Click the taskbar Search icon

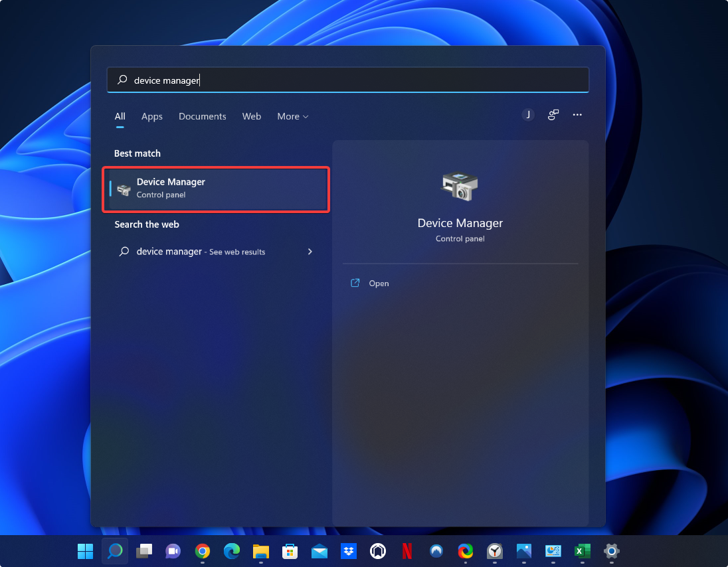point(115,551)
